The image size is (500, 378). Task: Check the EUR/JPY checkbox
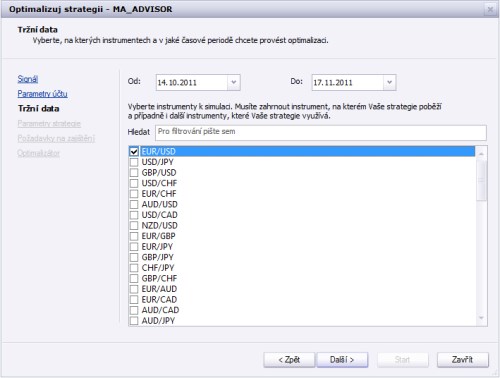[134, 247]
